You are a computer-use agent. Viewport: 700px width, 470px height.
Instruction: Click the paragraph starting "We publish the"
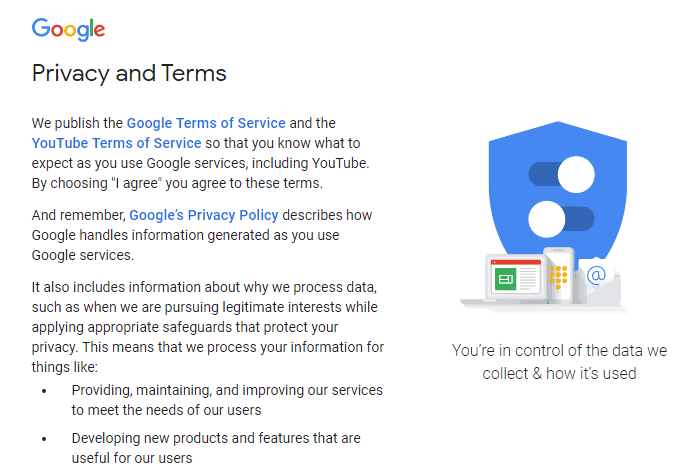click(80, 123)
